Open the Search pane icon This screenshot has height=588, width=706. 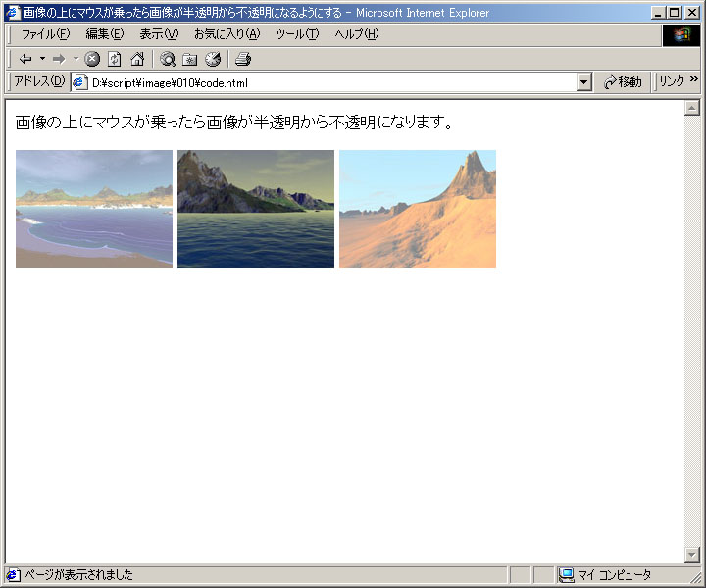pyautogui.click(x=168, y=59)
